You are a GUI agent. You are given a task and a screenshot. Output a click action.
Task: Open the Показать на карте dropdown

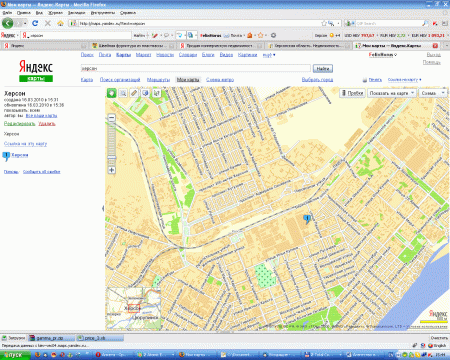[x=392, y=93]
